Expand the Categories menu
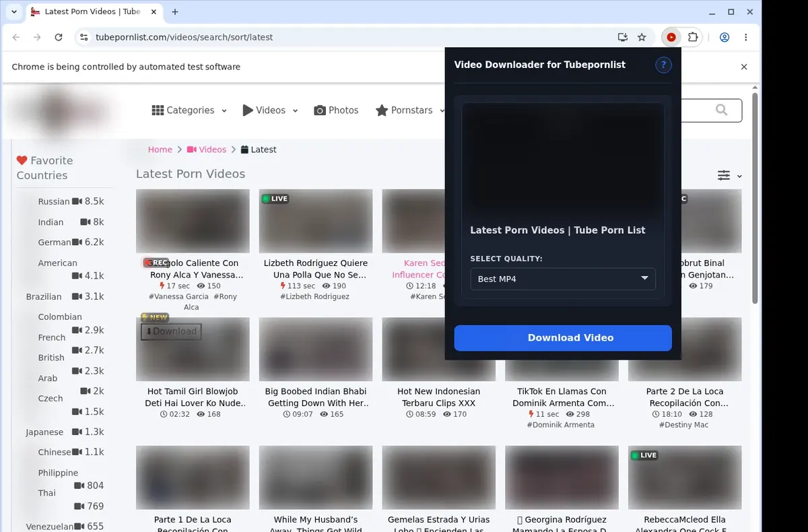The image size is (808, 532). point(189,110)
